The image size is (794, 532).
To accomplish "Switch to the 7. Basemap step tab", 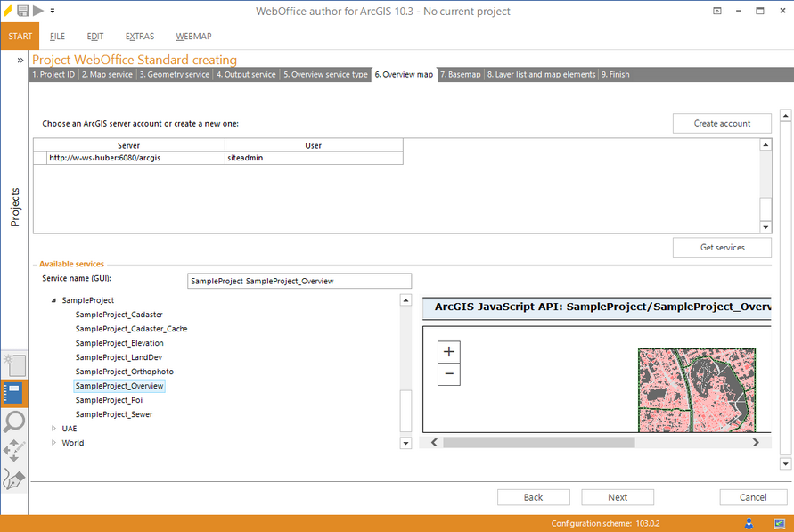I will point(461,75).
